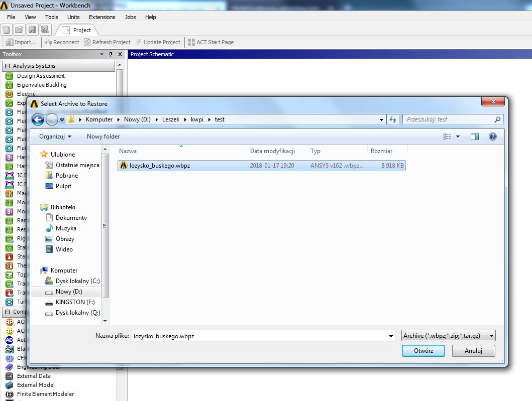
Task: Open the View menu
Action: click(x=30, y=17)
